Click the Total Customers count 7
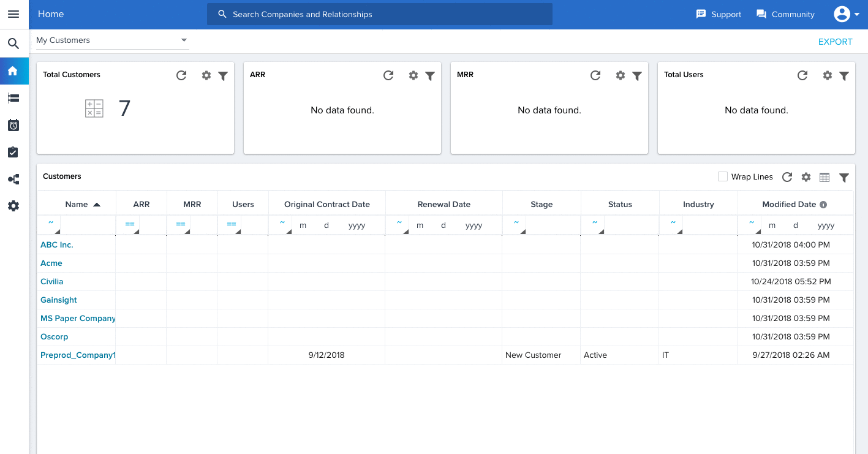868x454 pixels. pyautogui.click(x=124, y=108)
